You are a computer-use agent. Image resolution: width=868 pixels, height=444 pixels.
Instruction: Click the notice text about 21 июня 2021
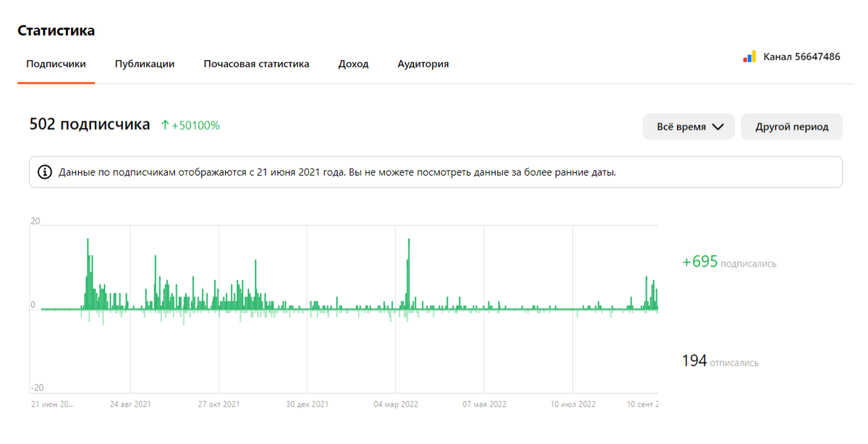tap(337, 172)
